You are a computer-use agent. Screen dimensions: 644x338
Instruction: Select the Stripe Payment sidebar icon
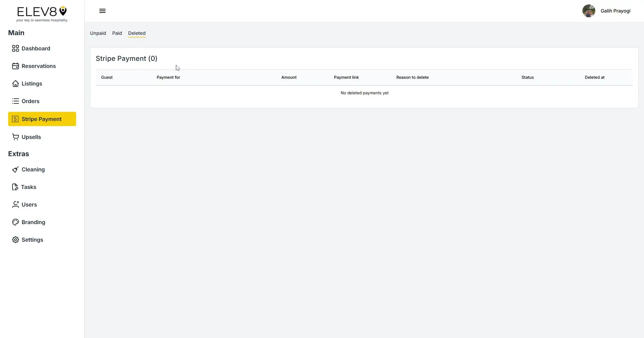pyautogui.click(x=16, y=119)
